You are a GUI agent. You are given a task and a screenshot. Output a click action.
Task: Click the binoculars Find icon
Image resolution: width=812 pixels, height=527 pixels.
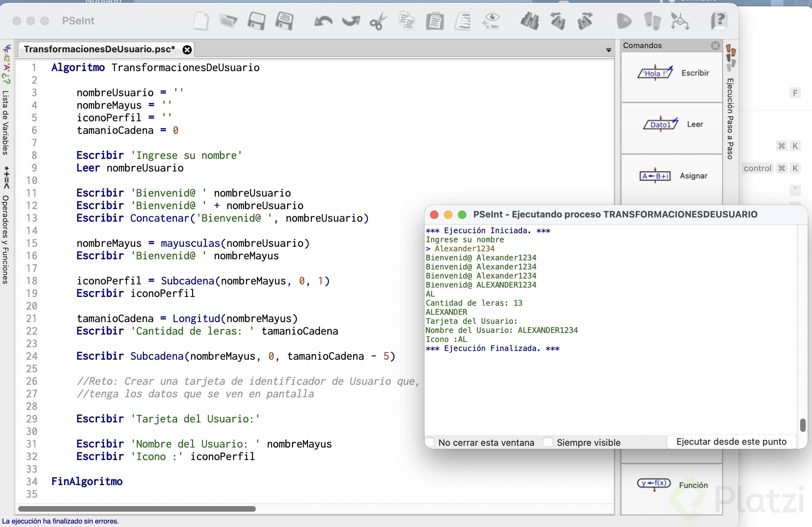pyautogui.click(x=529, y=21)
